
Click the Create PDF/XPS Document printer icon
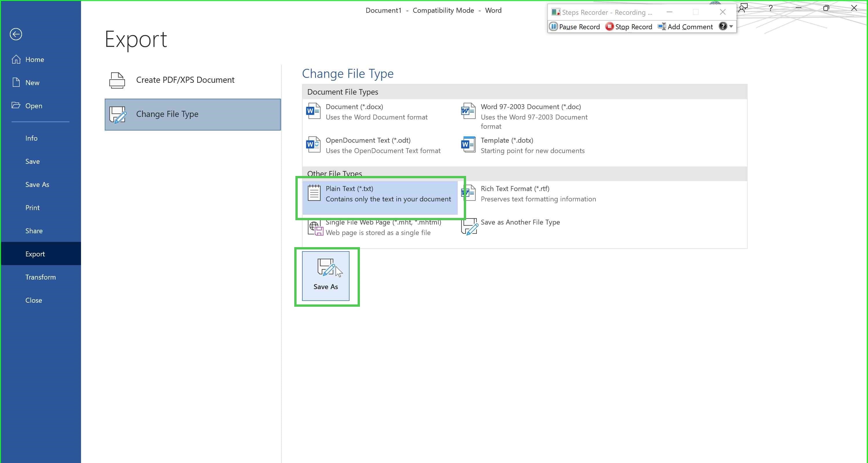coord(117,80)
